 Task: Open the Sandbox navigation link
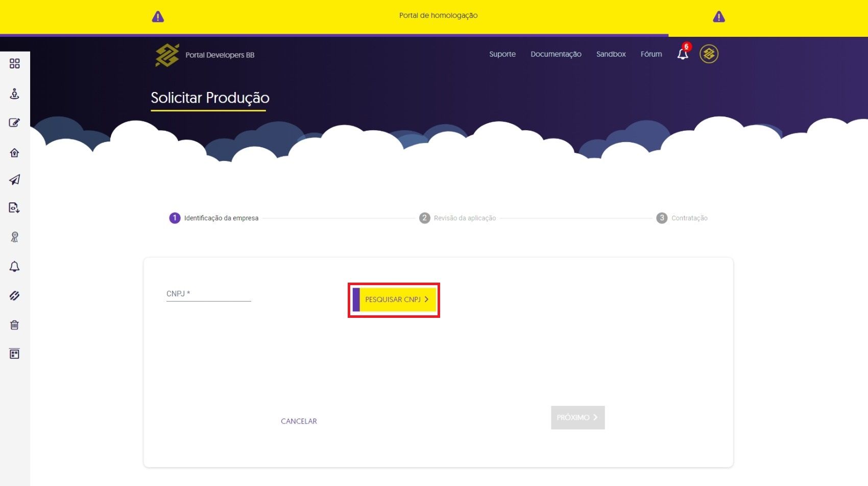point(611,54)
